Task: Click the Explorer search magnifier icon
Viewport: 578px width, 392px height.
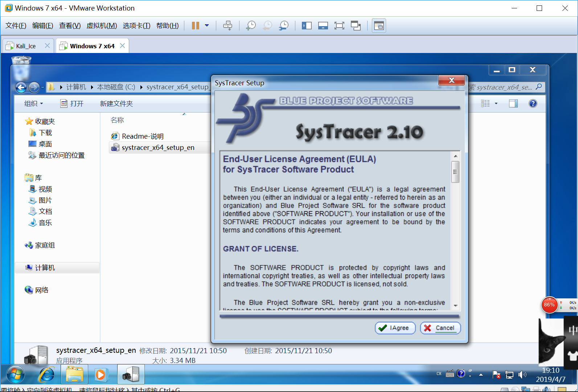Action: coord(539,87)
